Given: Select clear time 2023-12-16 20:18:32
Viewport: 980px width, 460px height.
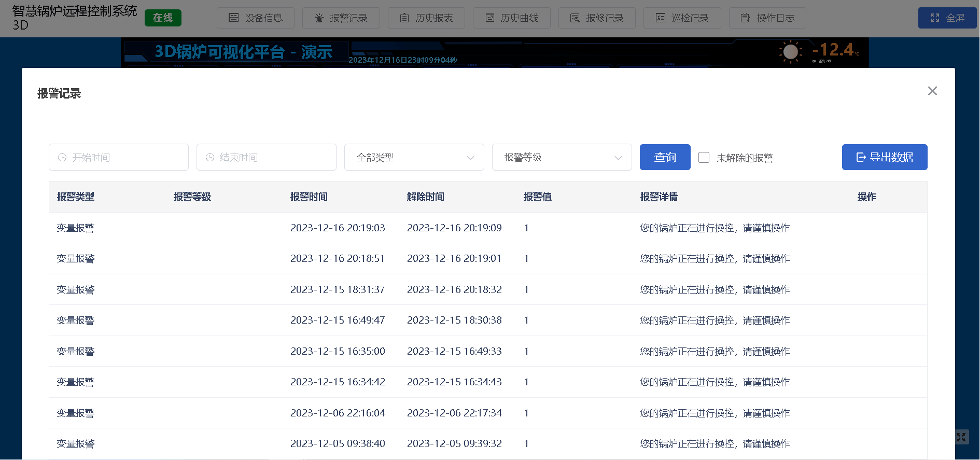Looking at the screenshot, I should pyautogui.click(x=454, y=290).
